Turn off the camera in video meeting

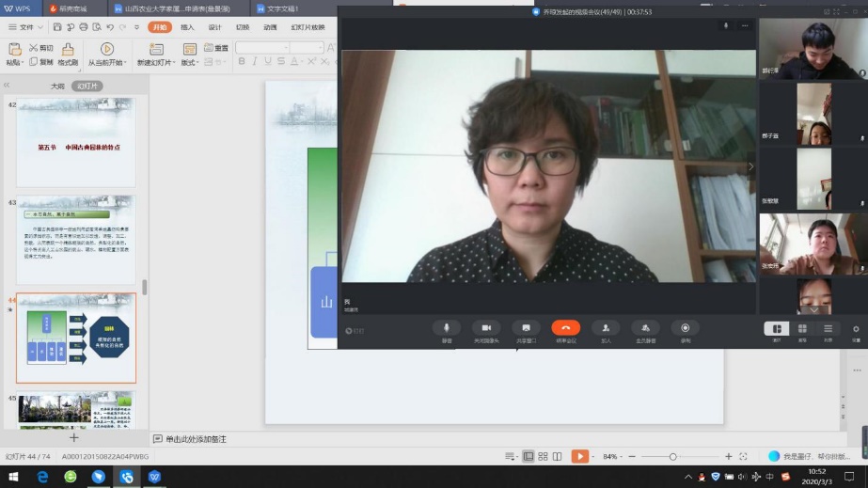486,329
